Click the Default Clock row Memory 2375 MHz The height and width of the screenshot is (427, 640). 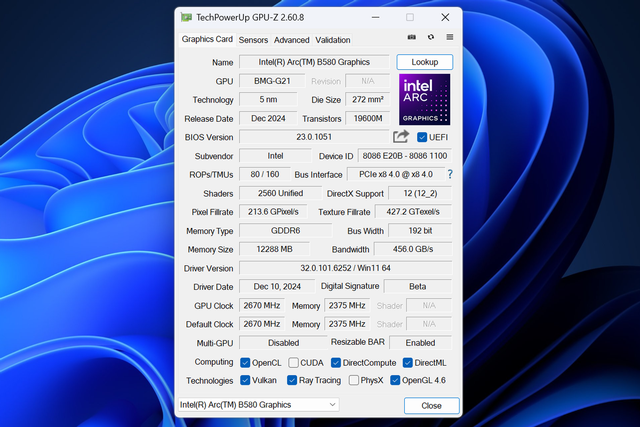coord(347,324)
